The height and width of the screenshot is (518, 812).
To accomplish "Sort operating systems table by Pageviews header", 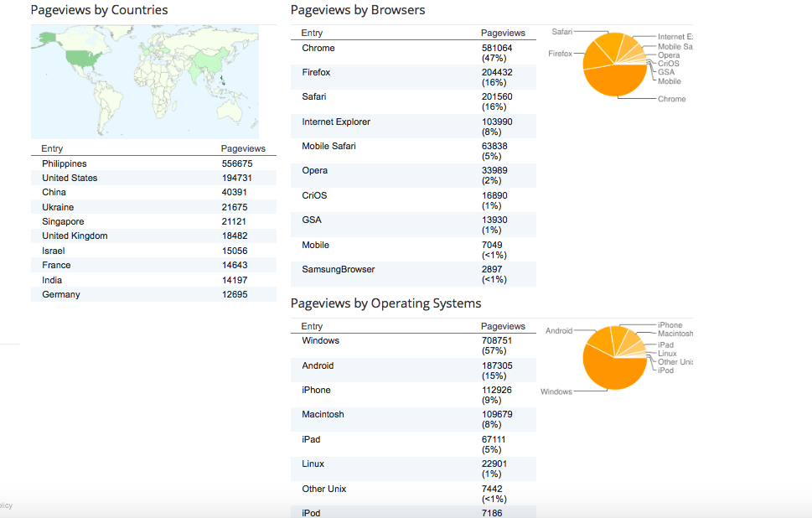I will tap(503, 326).
